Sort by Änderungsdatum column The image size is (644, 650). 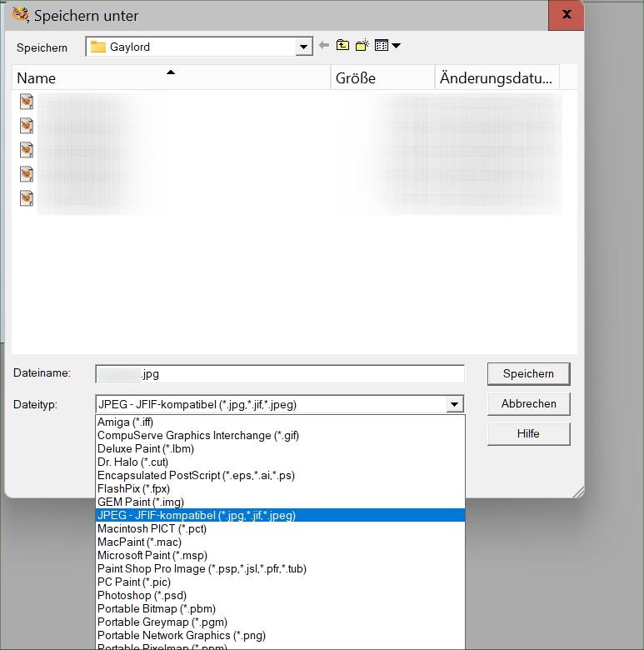point(497,77)
